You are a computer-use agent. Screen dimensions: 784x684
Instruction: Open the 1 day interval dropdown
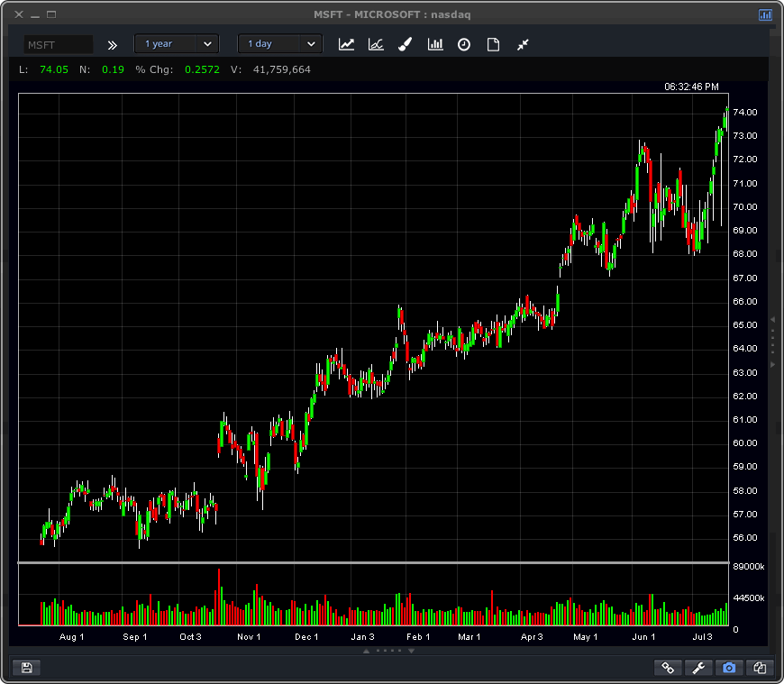click(x=280, y=44)
